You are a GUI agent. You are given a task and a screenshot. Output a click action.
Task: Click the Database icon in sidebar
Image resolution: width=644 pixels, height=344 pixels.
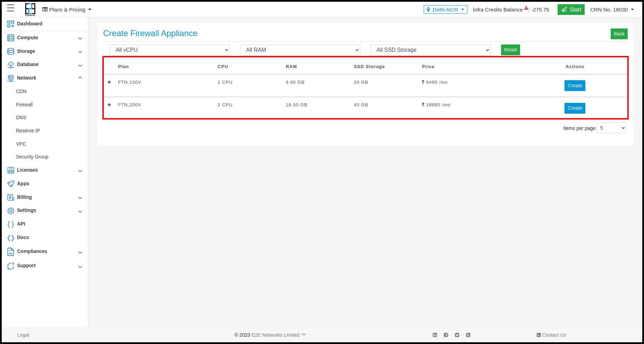11,65
